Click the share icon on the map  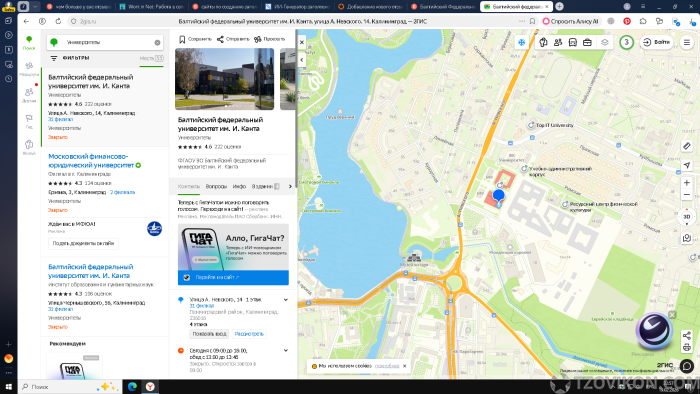click(687, 336)
